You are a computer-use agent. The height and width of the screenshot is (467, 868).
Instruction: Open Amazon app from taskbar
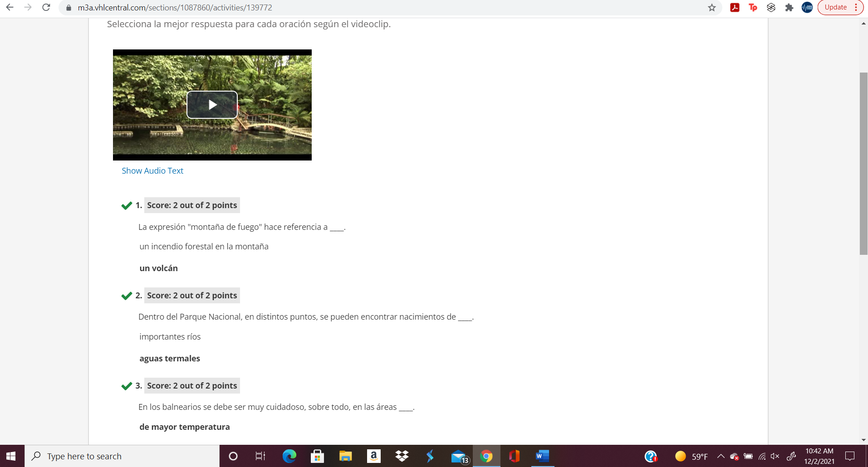[373, 456]
